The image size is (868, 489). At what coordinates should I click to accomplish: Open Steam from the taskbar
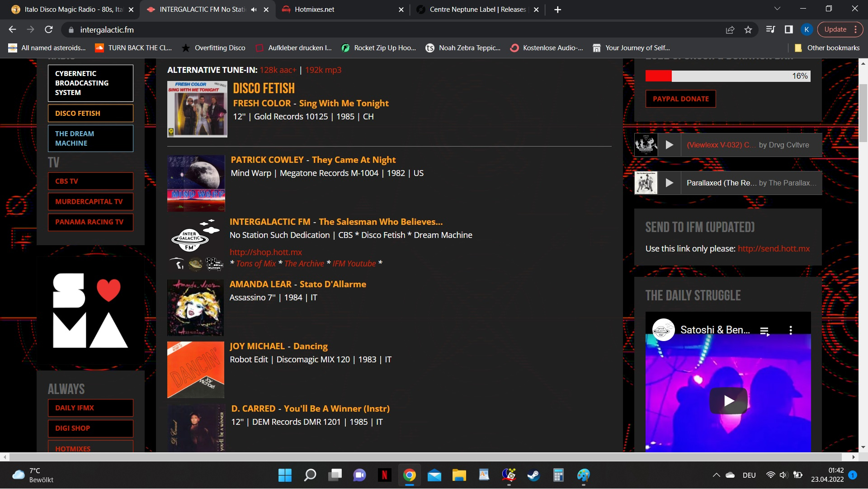[533, 475]
